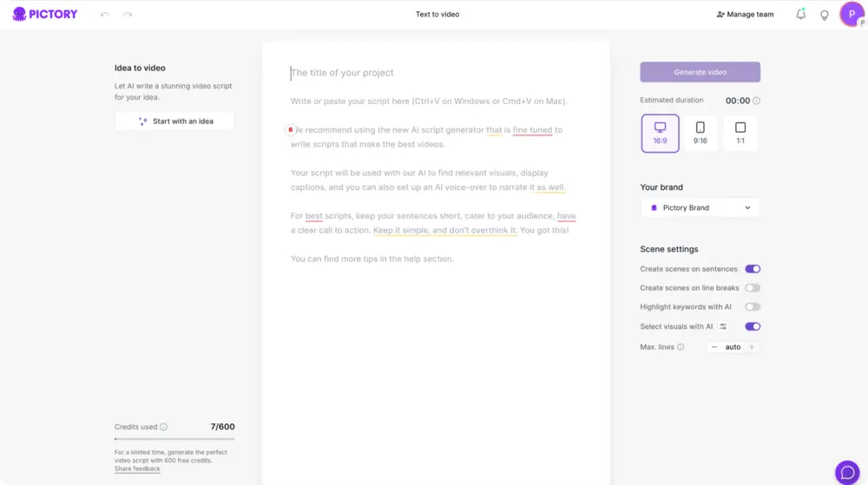Open the AI visuals selection settings icon
Screen dimensions: 868x485
coord(723,327)
